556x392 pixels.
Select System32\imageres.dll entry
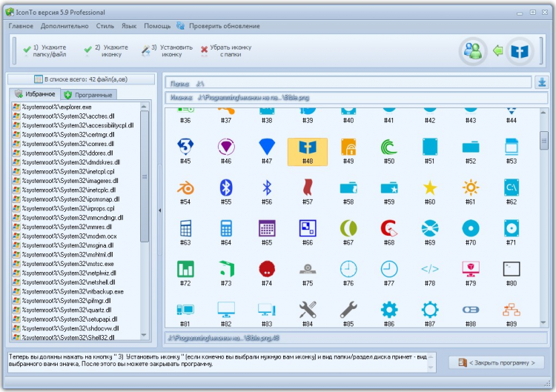76,180
